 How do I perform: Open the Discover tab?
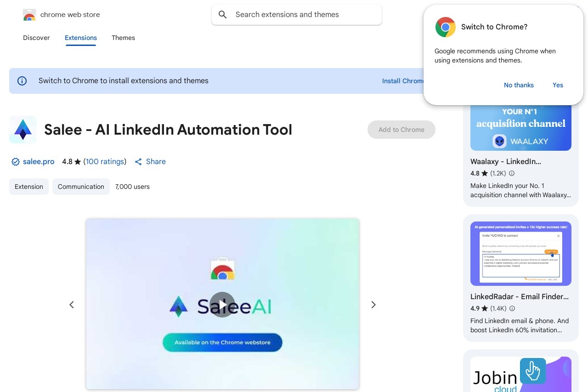tap(36, 38)
